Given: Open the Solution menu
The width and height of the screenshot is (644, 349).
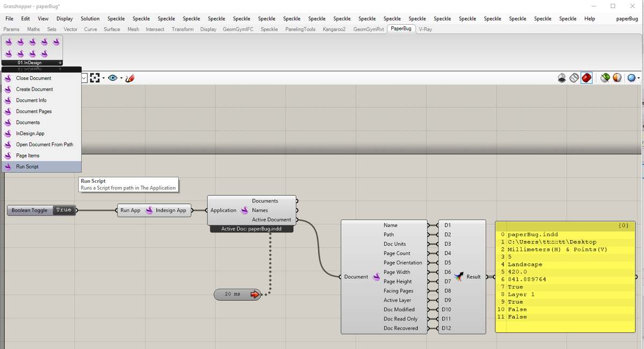Looking at the screenshot, I should click(90, 18).
